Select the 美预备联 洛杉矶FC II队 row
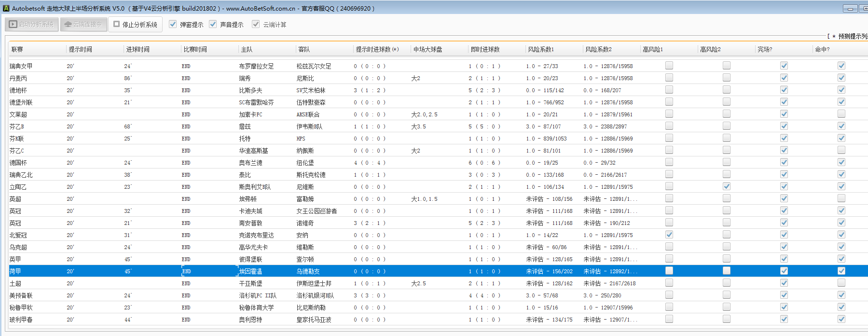Image resolution: width=868 pixels, height=336 pixels. pyautogui.click(x=258, y=295)
